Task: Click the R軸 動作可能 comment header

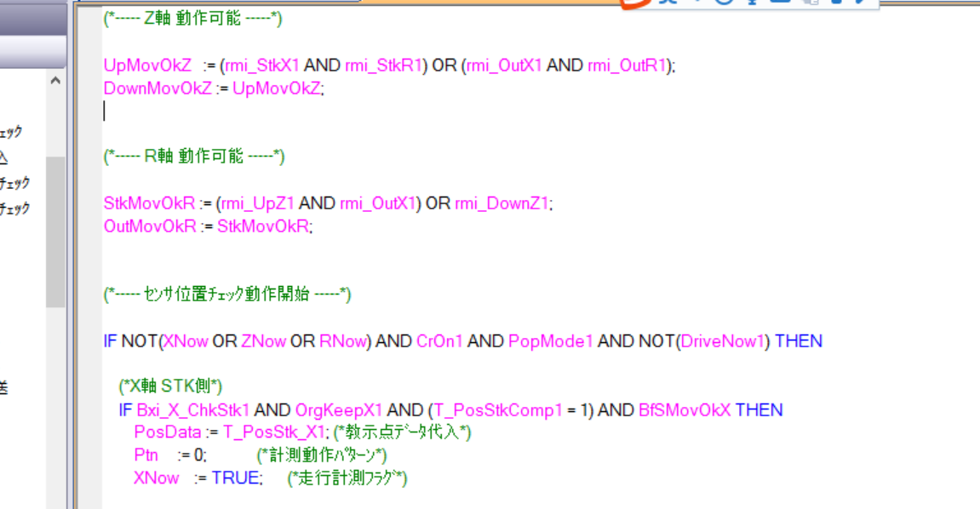Action: tap(194, 156)
